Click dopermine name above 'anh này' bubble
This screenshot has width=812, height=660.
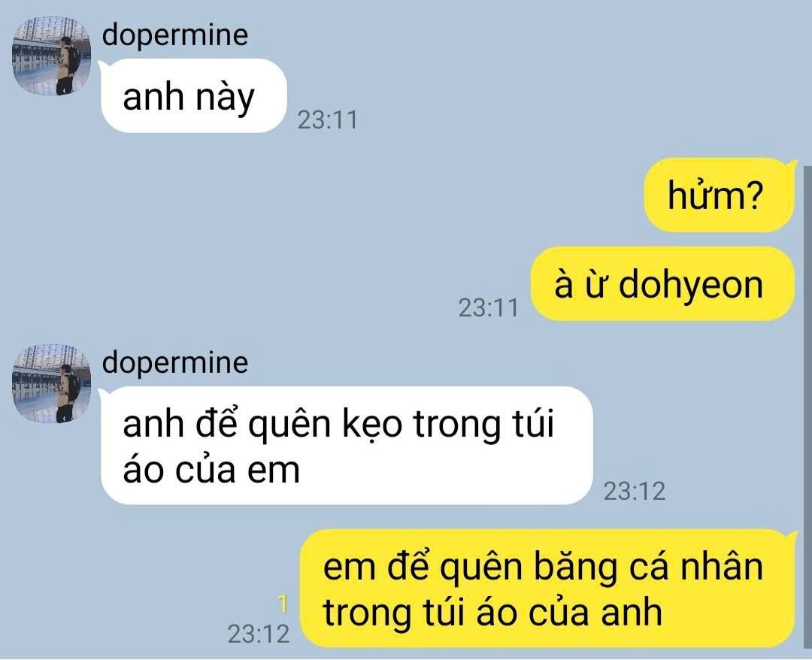175,35
